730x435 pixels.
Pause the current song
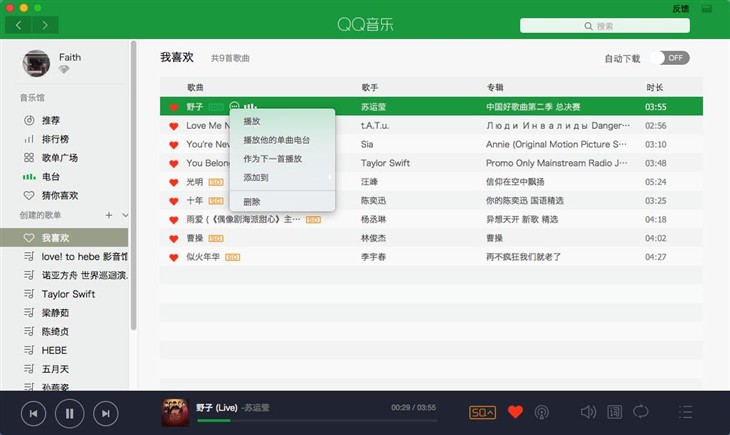click(x=69, y=414)
